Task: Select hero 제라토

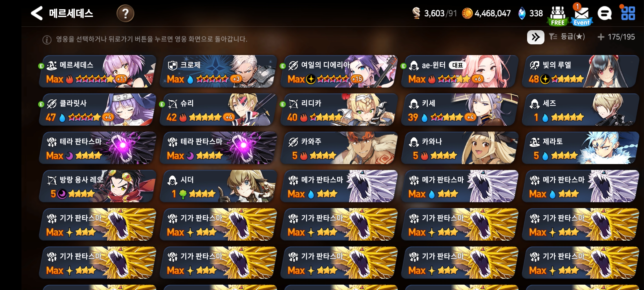Action: click(580, 148)
